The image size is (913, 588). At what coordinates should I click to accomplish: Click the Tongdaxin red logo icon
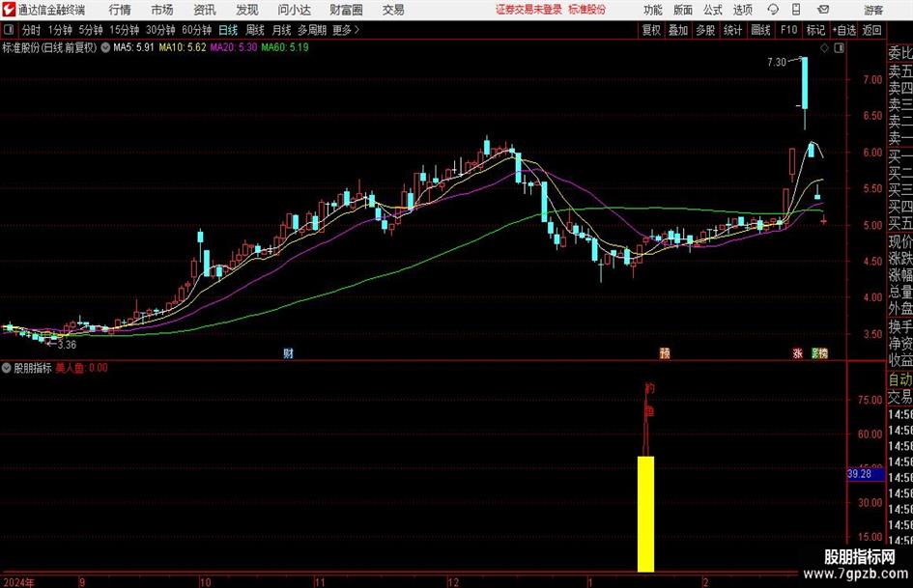[x=9, y=10]
